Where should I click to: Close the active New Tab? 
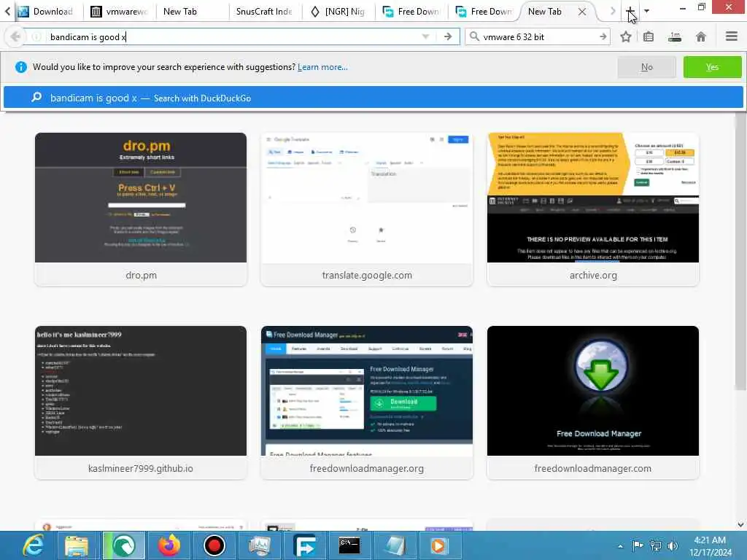click(x=582, y=12)
